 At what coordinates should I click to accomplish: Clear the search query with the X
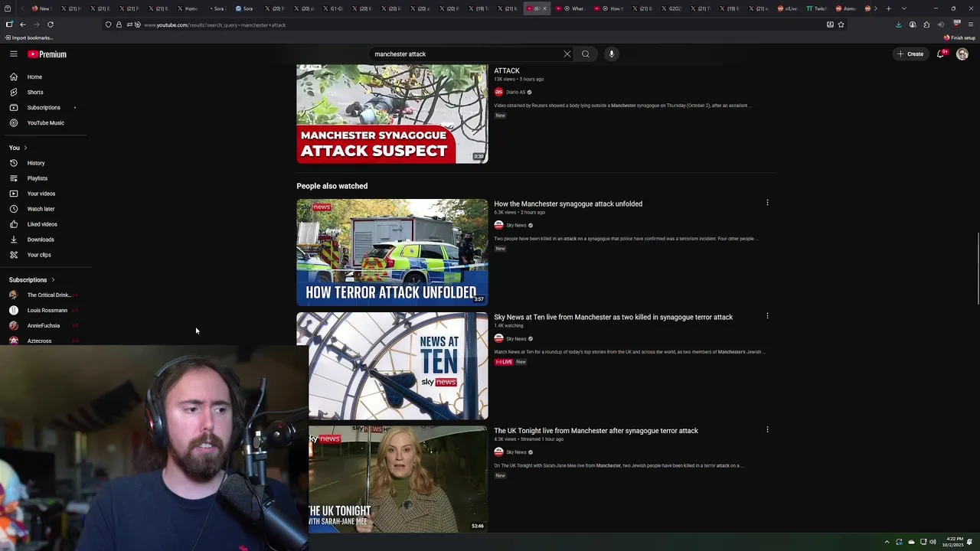click(567, 54)
